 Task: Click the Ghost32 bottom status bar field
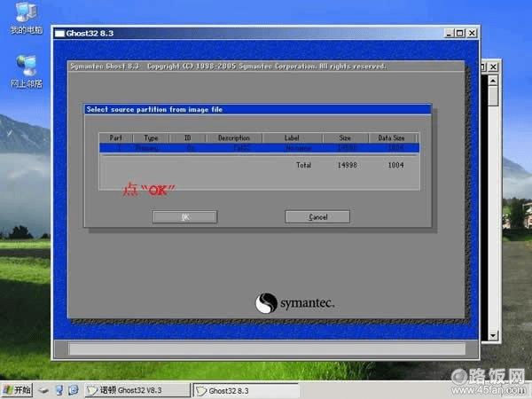(267, 348)
